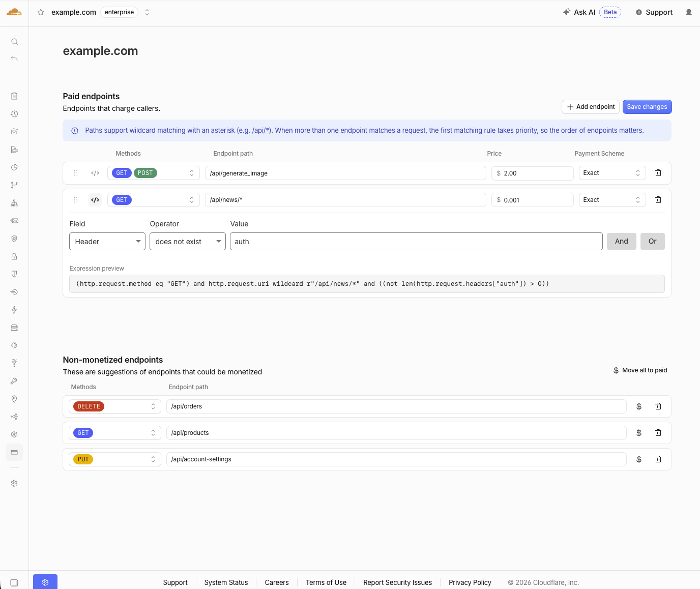Image resolution: width=700 pixels, height=589 pixels.
Task: Open the lightning bolt speed sidebar icon
Action: coord(14,310)
